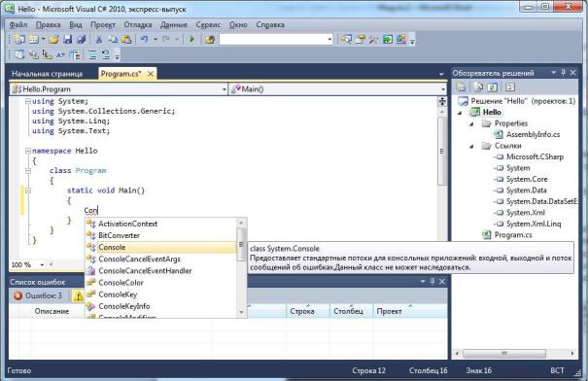Open the Сервис menu

click(208, 24)
